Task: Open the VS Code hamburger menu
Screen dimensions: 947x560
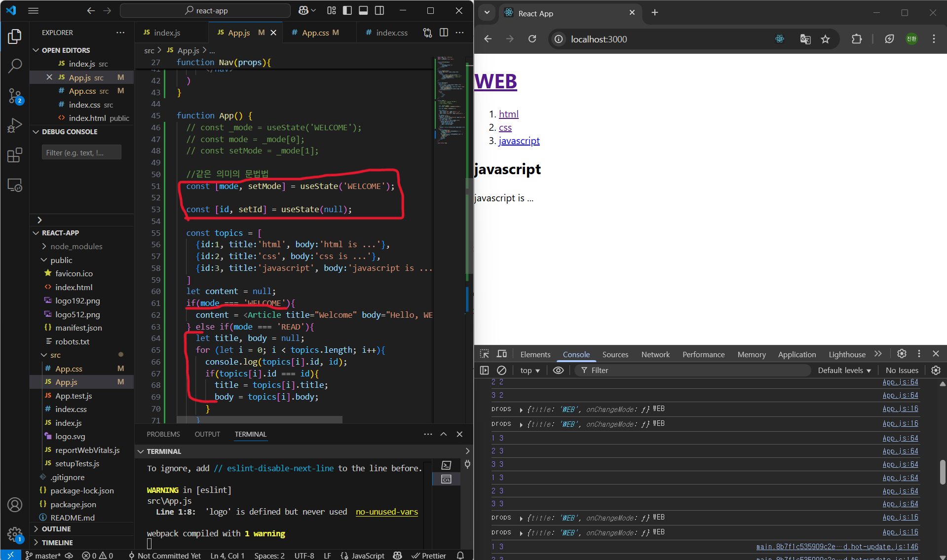Action: point(34,10)
